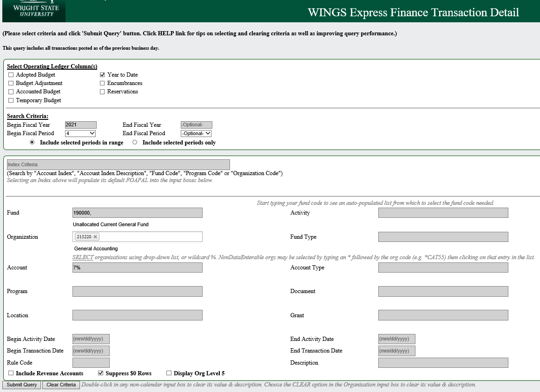Screen dimensions: 540x392
Task: Open the Organization selection box
Action: tap(149, 237)
